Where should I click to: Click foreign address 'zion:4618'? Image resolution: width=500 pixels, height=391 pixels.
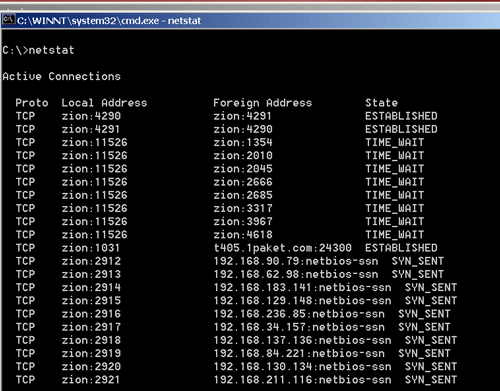tap(243, 235)
